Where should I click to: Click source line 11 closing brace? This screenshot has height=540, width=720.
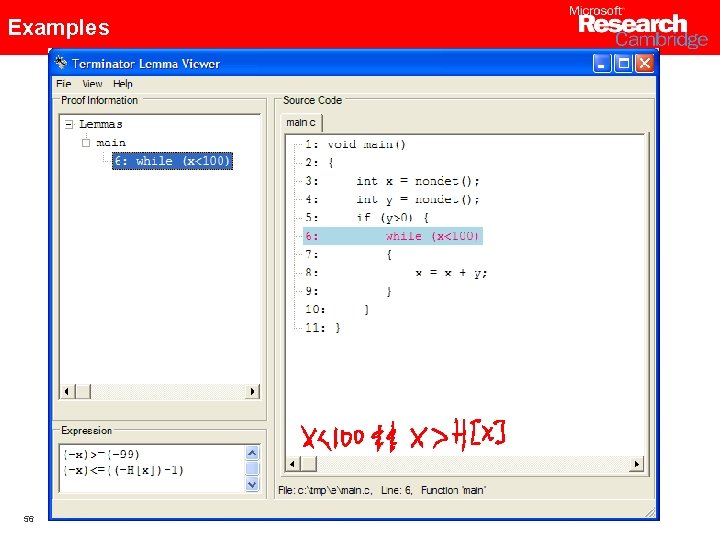tap(323, 328)
